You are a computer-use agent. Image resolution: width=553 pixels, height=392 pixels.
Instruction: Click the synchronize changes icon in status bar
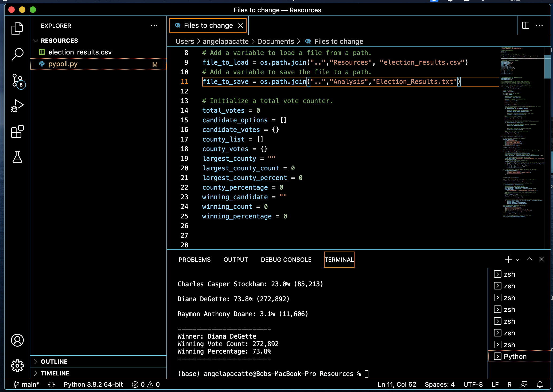(52, 385)
